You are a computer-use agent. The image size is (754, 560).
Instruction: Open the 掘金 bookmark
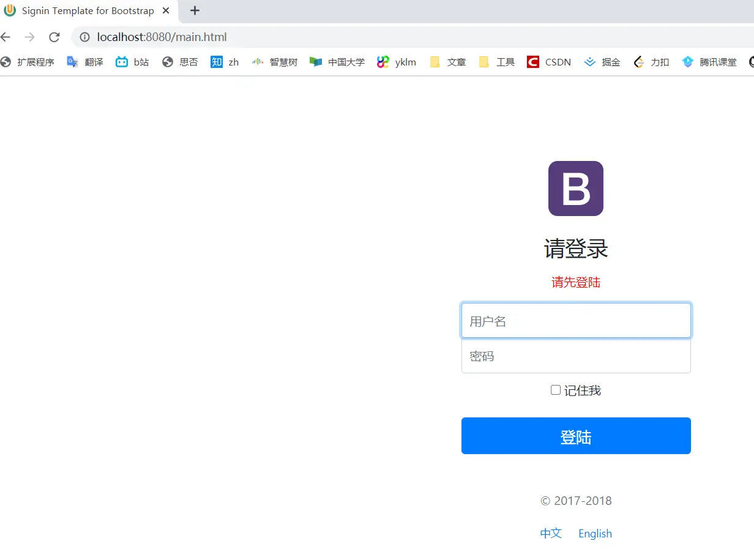602,62
